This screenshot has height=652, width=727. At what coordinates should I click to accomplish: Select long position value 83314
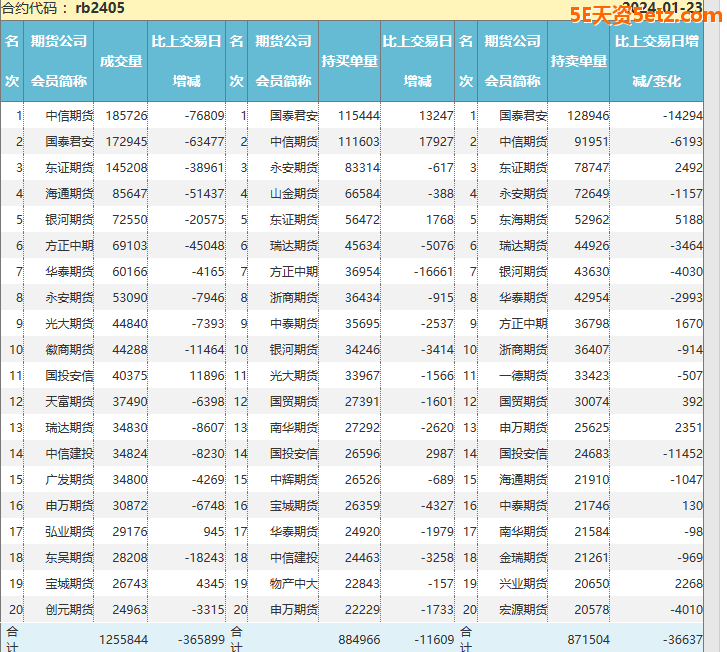point(363,167)
